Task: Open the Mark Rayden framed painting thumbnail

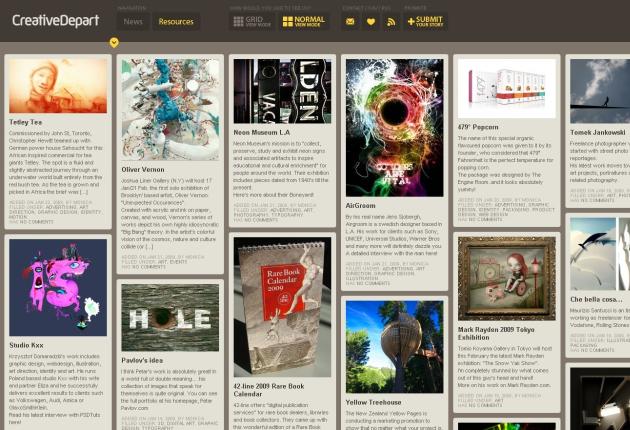Action: coord(507,278)
